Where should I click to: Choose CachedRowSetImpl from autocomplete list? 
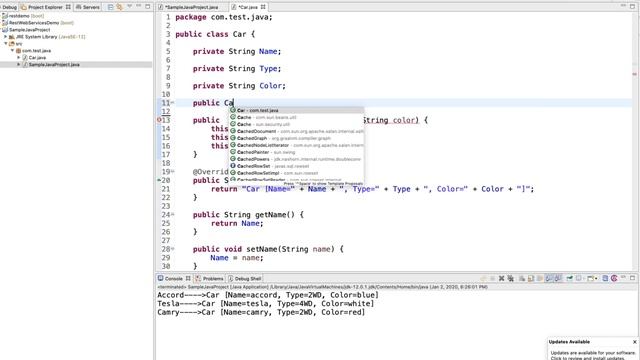coord(296,173)
